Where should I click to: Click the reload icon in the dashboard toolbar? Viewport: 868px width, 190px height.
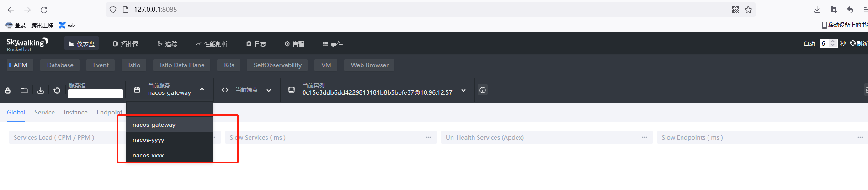pos(57,91)
